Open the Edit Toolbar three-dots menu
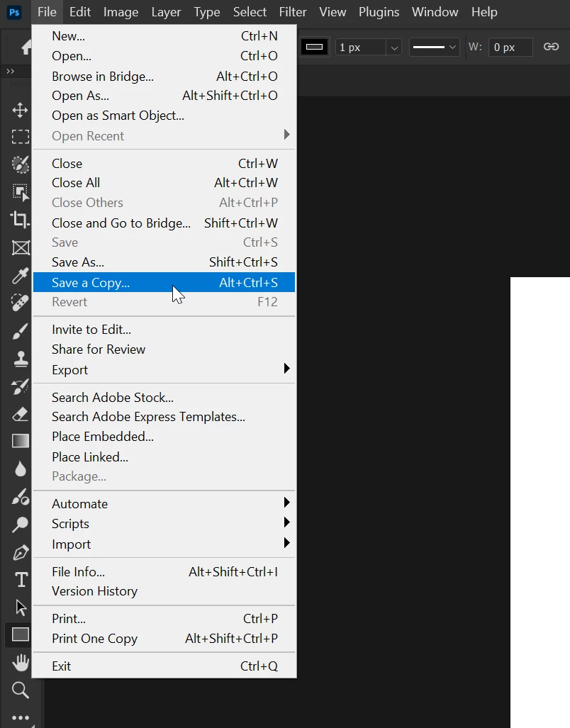The width and height of the screenshot is (570, 728). (20, 717)
